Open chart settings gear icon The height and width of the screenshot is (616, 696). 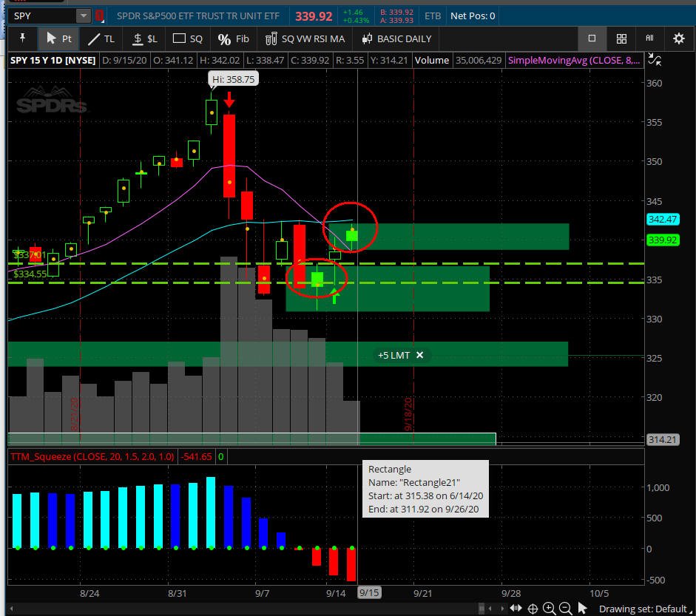(x=678, y=38)
